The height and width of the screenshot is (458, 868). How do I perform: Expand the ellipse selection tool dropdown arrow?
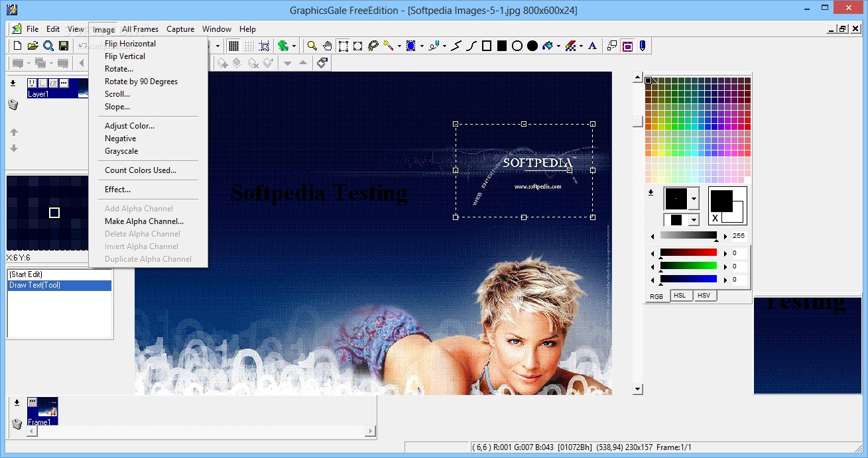tap(422, 46)
